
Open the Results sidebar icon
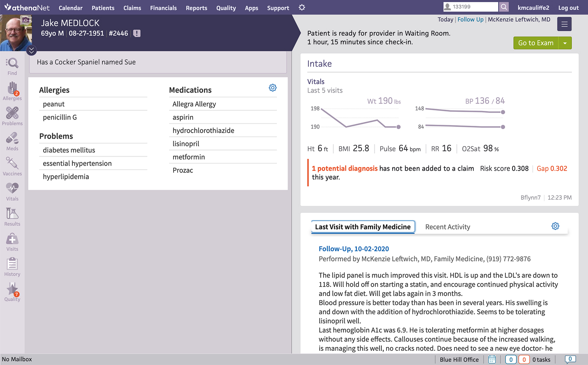[x=12, y=217]
